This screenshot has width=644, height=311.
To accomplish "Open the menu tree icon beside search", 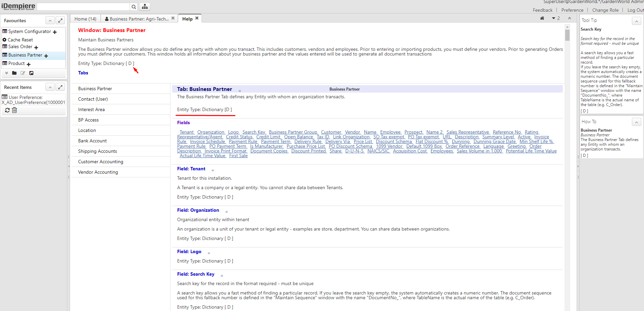I will (x=144, y=6).
